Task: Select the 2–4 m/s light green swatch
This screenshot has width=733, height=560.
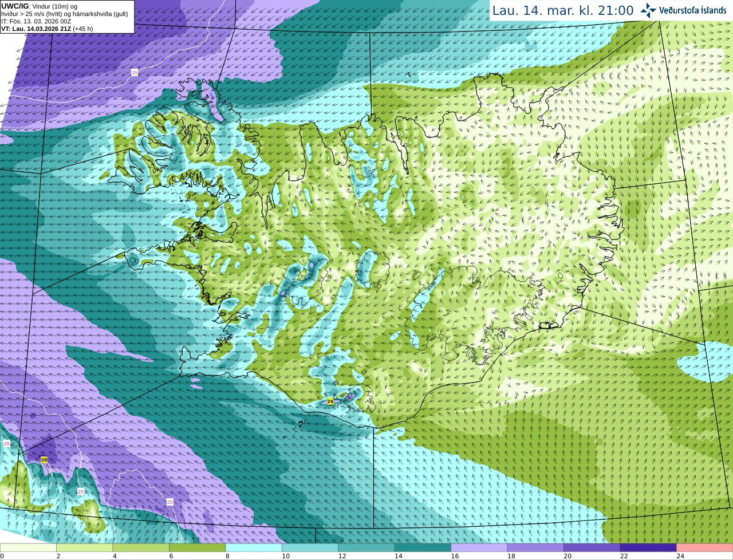Action: [x=85, y=547]
